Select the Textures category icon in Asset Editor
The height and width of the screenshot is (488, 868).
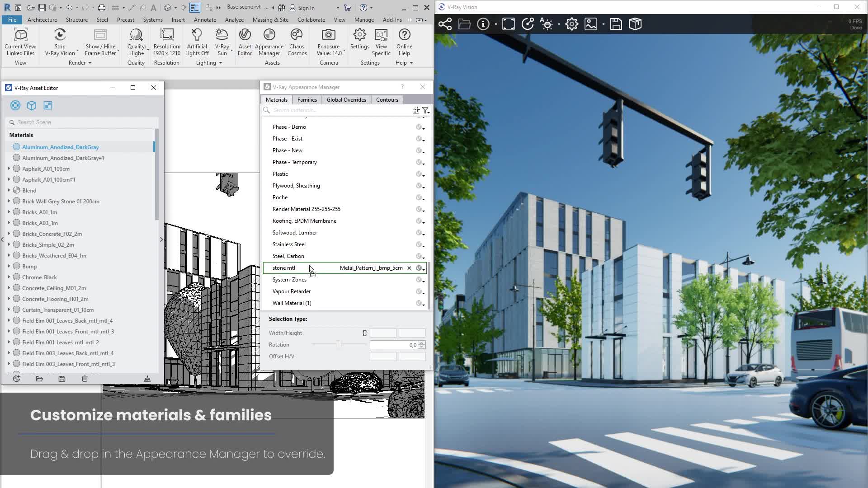click(48, 105)
